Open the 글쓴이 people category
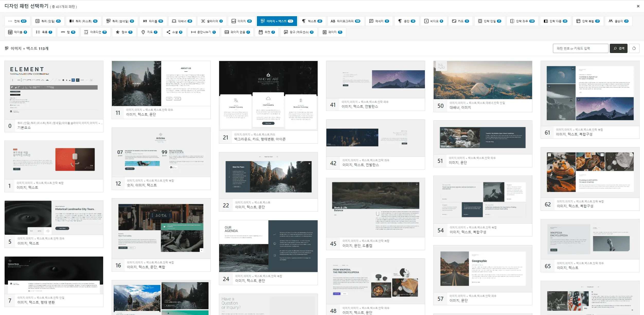Viewport: 644px width, 315px height. (x=618, y=21)
